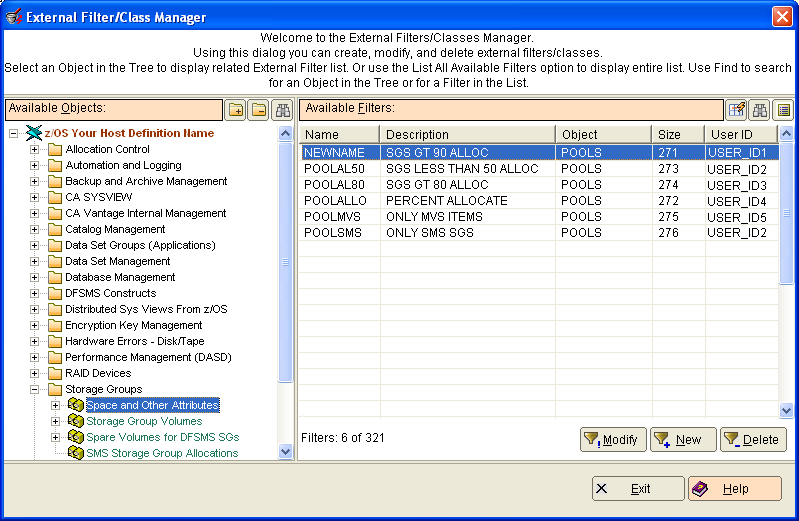The height and width of the screenshot is (521, 799).
Task: Expand the Allocation Control tree node
Action: 35,150
